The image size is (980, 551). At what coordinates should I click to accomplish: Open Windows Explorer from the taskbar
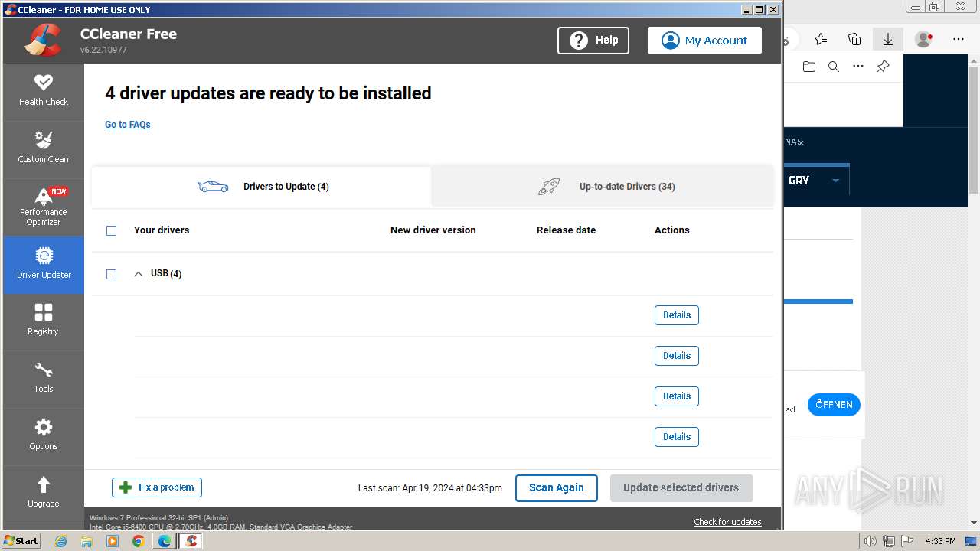[87, 541]
